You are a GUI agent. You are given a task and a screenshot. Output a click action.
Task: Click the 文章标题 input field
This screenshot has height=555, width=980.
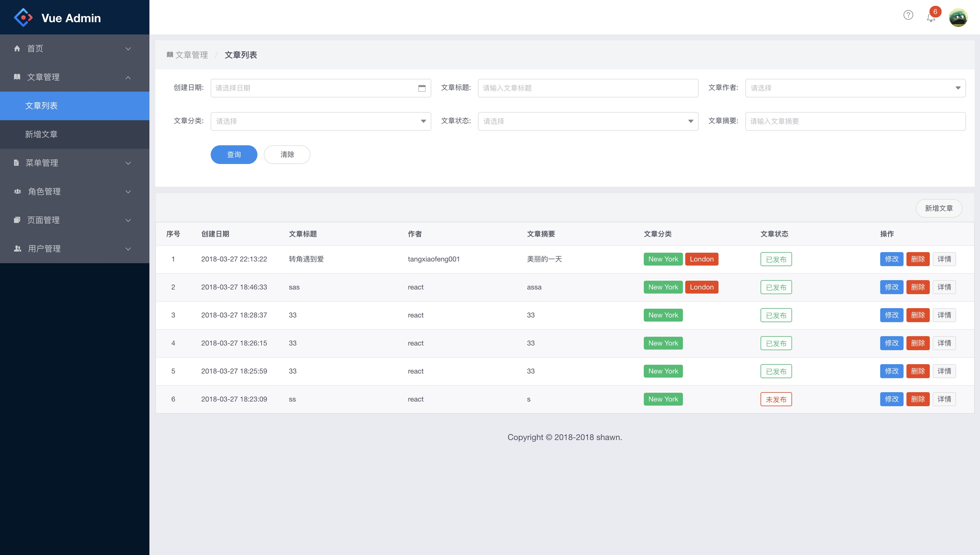coord(588,88)
